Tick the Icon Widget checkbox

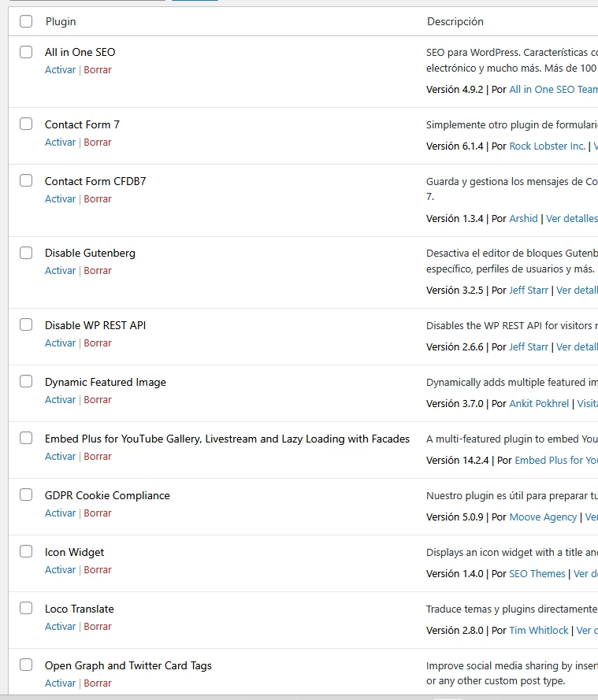26,551
